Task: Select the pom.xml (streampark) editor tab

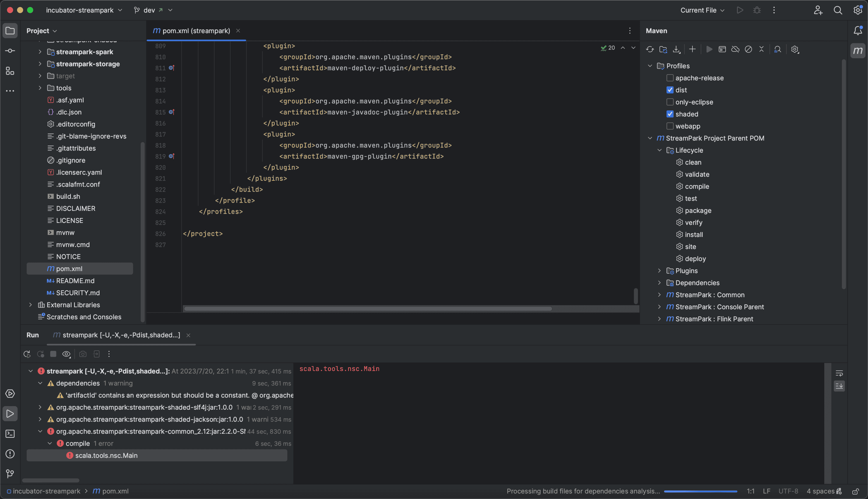Action: (x=196, y=31)
